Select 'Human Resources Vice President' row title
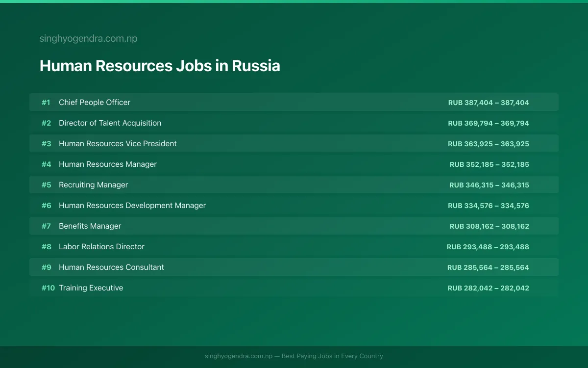Screen dimensions: 588x368 118,144
